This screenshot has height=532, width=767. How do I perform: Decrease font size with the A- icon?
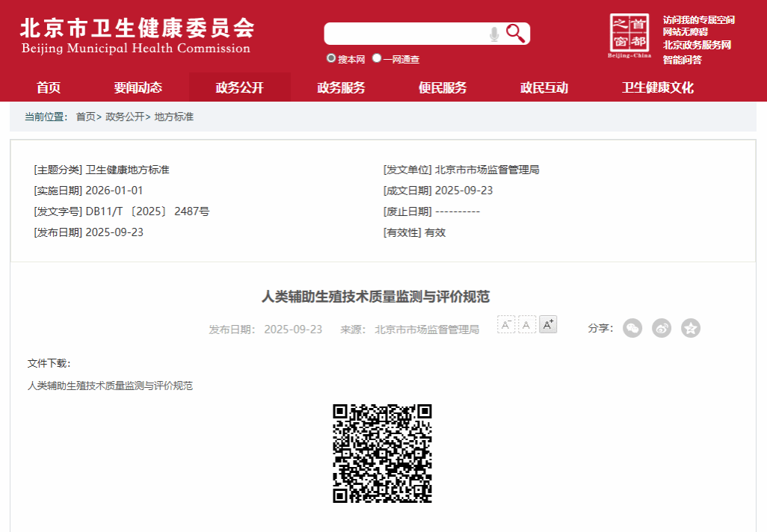(x=505, y=324)
